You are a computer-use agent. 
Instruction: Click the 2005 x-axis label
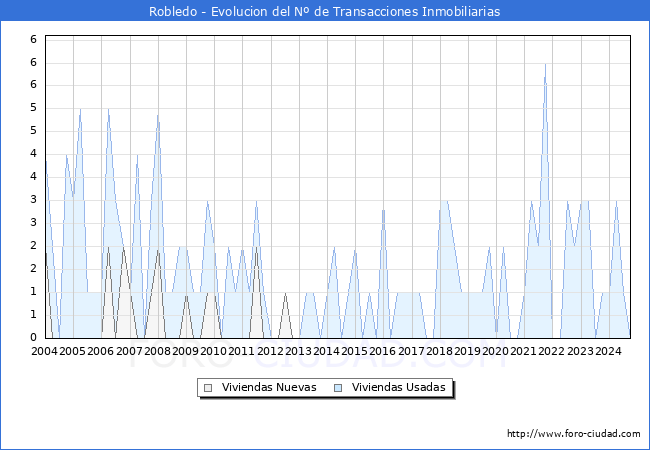tap(73, 351)
